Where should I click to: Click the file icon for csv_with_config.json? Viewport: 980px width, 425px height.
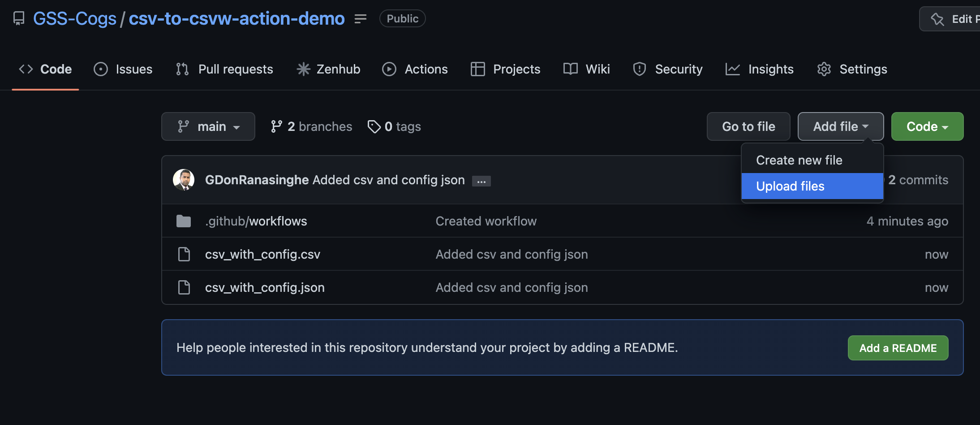point(184,287)
